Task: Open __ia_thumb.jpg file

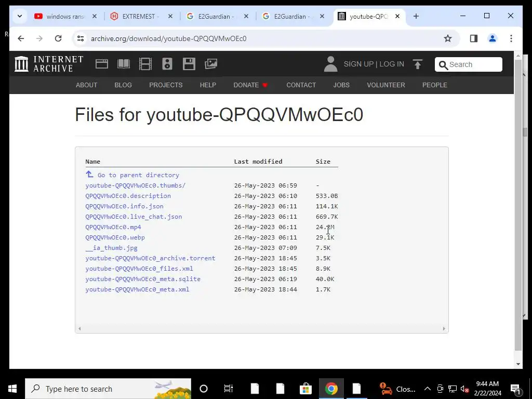Action: coord(111,248)
